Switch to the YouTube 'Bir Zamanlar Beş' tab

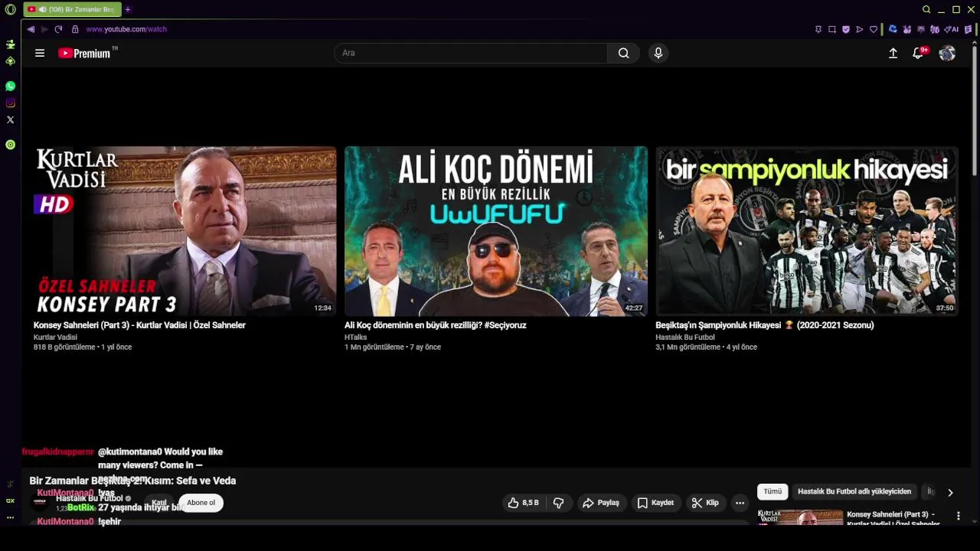tap(71, 9)
